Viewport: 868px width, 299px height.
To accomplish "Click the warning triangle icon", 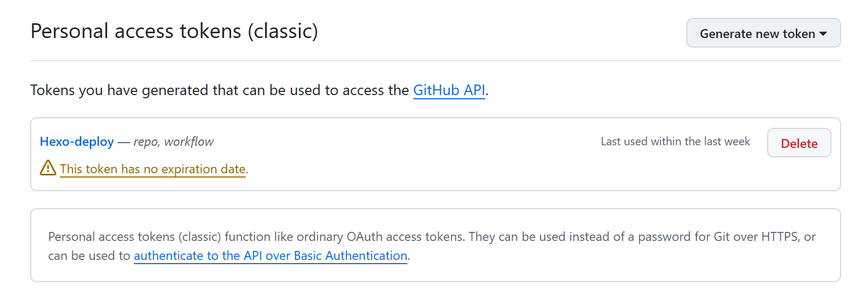I will tap(48, 168).
